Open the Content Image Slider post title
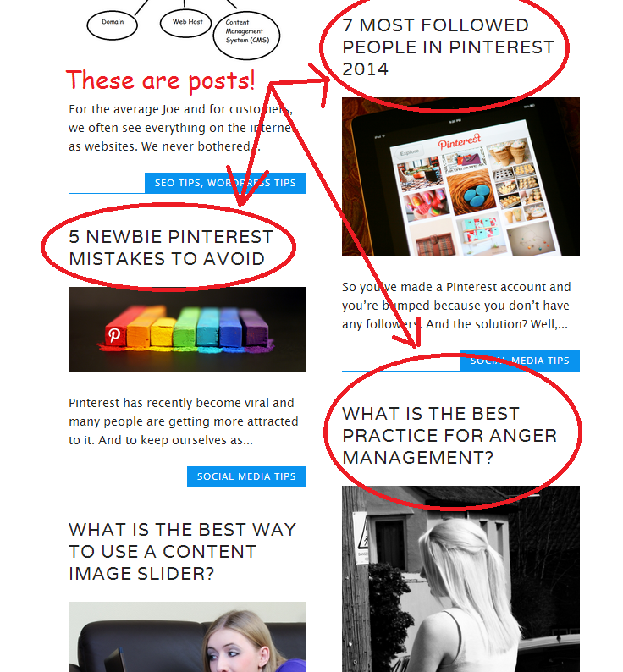Viewport: 623px width, 672px height. (x=182, y=552)
